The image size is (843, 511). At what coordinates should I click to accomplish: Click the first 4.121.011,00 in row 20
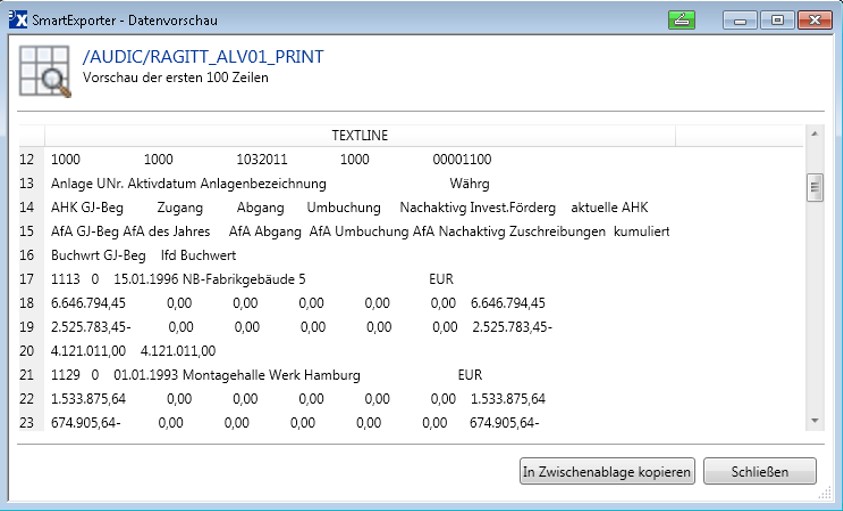(88, 351)
